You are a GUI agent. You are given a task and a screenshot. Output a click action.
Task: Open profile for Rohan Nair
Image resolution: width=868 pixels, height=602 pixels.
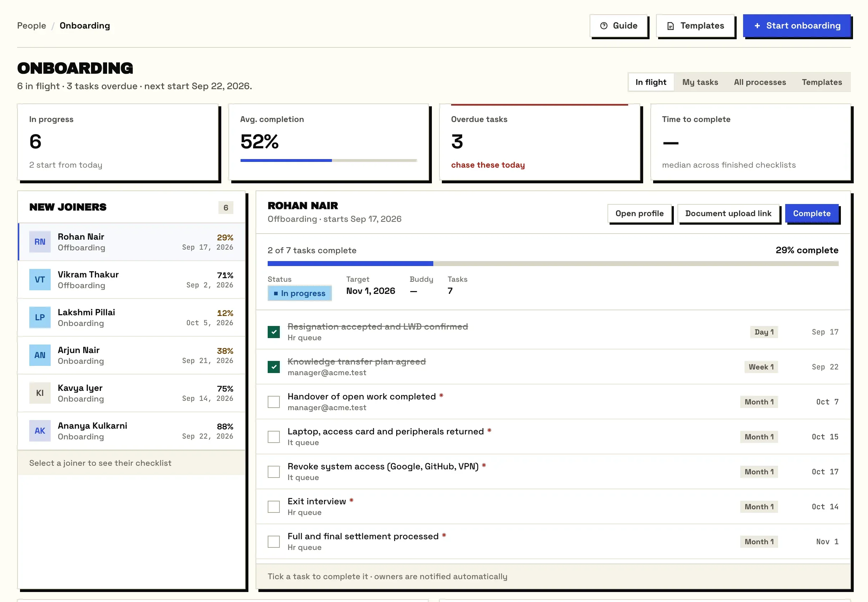coord(639,214)
